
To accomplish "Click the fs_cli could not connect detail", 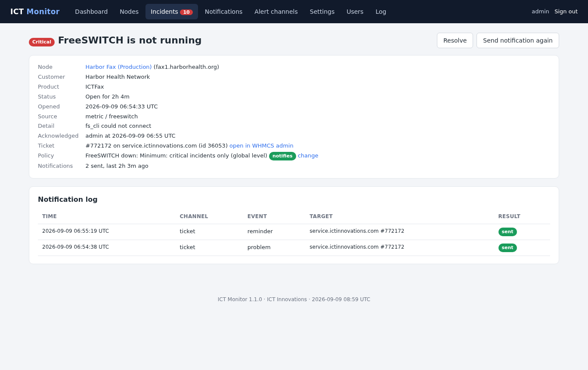I will coord(118,126).
